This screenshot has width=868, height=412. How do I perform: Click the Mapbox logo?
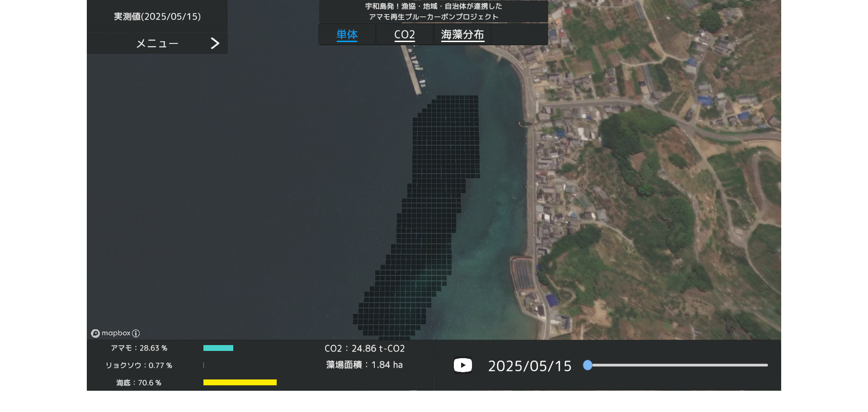111,333
